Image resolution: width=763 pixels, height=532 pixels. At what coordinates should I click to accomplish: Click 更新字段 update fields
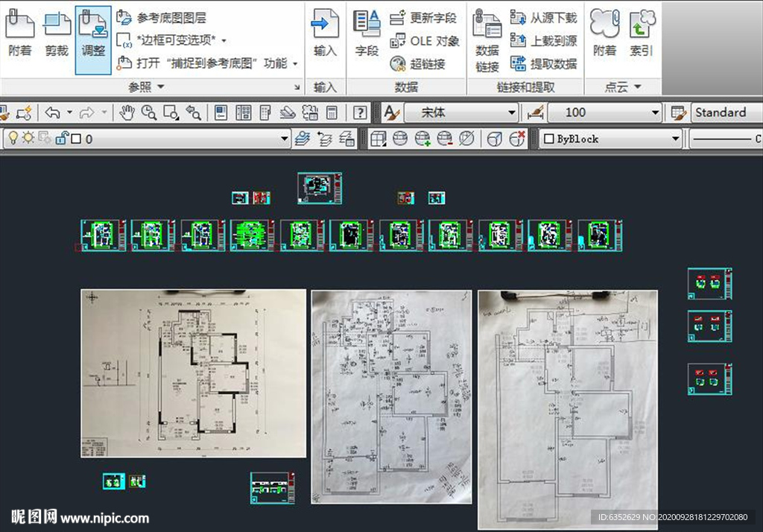(423, 18)
